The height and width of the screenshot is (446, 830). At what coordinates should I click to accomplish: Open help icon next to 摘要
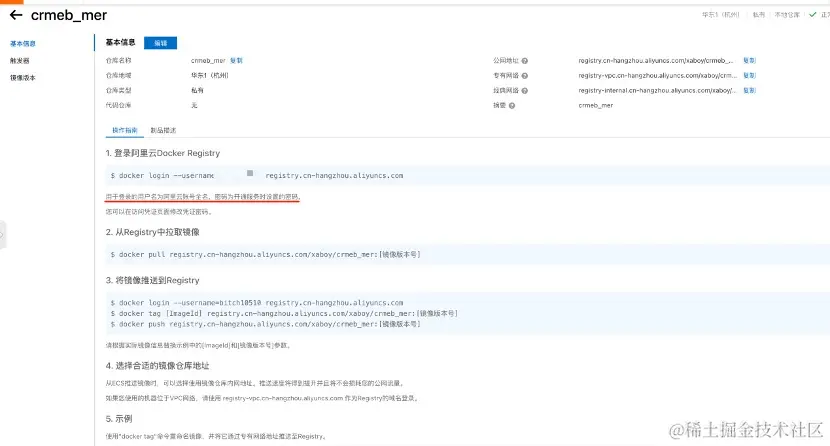(512, 105)
